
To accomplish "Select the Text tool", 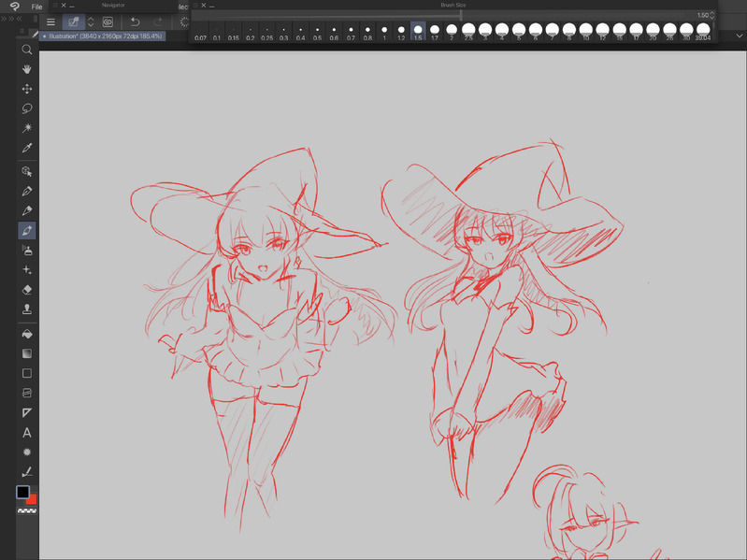I will point(27,432).
